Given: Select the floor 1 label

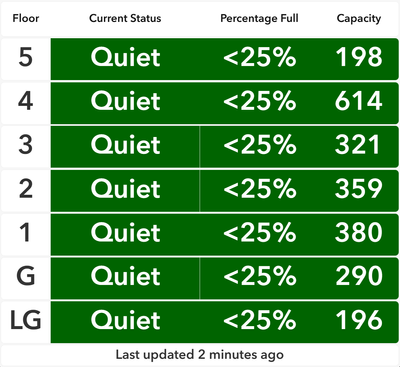Looking at the screenshot, I should point(25,232).
